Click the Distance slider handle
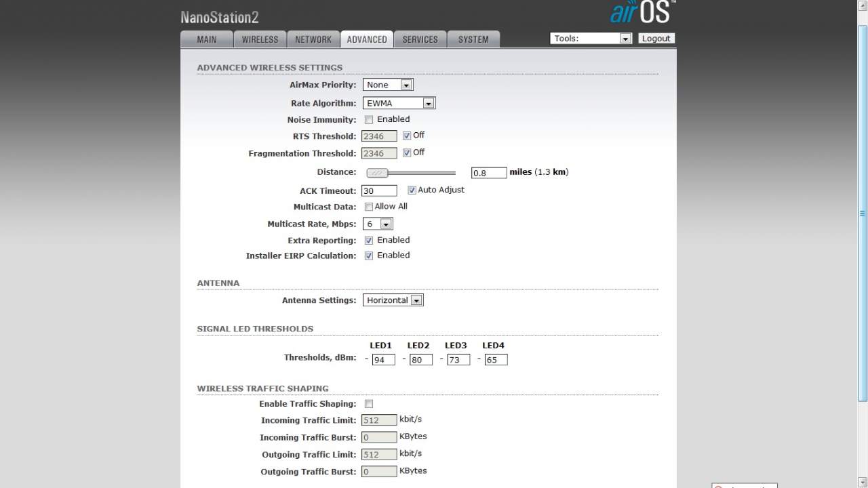This screenshot has width=868, height=488. coord(377,173)
